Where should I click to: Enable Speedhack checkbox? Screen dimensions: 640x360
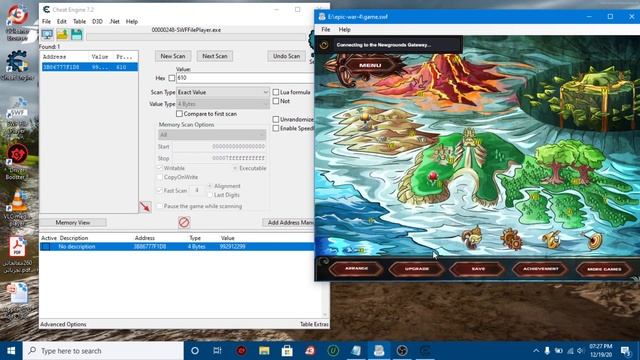point(276,128)
